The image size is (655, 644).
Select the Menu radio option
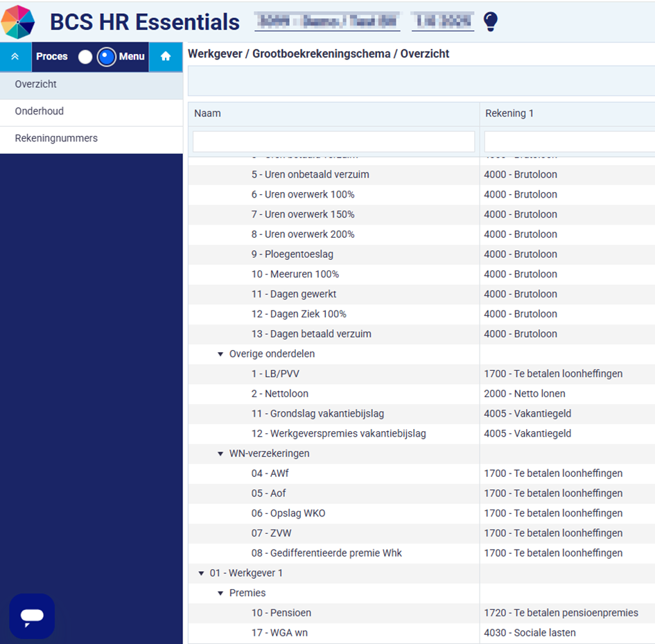click(106, 56)
